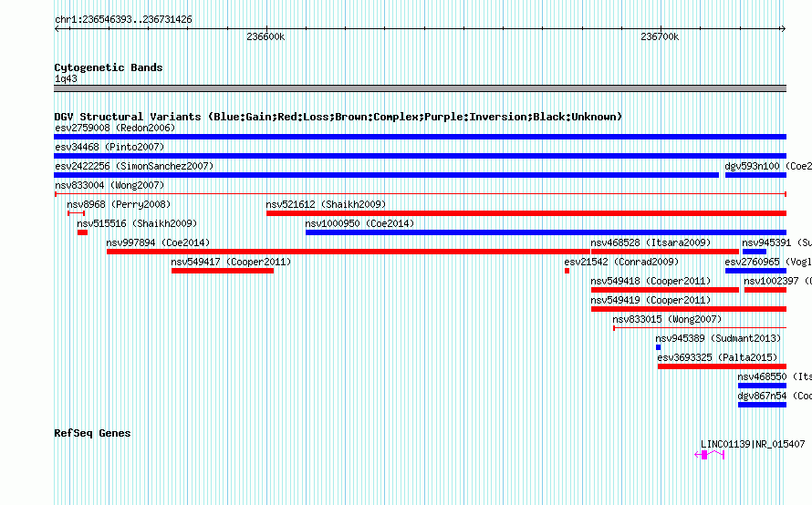Click the DGV Structural Variants track title

click(338, 117)
